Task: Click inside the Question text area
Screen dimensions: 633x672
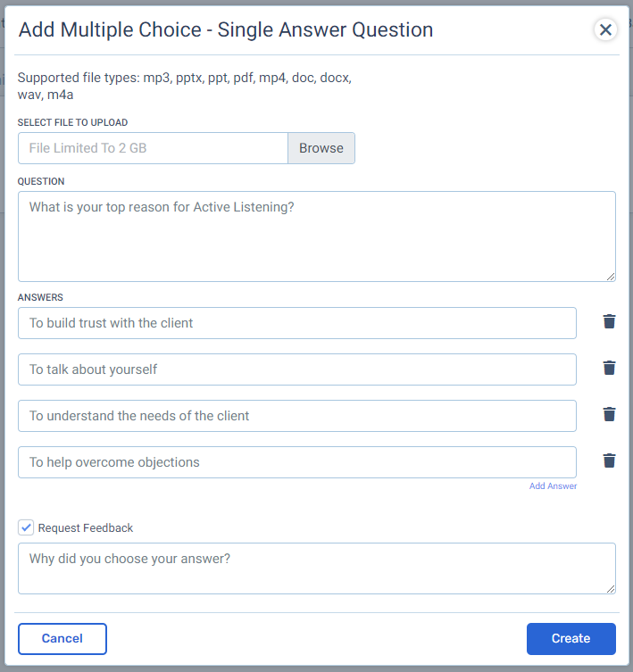Action: (x=316, y=236)
